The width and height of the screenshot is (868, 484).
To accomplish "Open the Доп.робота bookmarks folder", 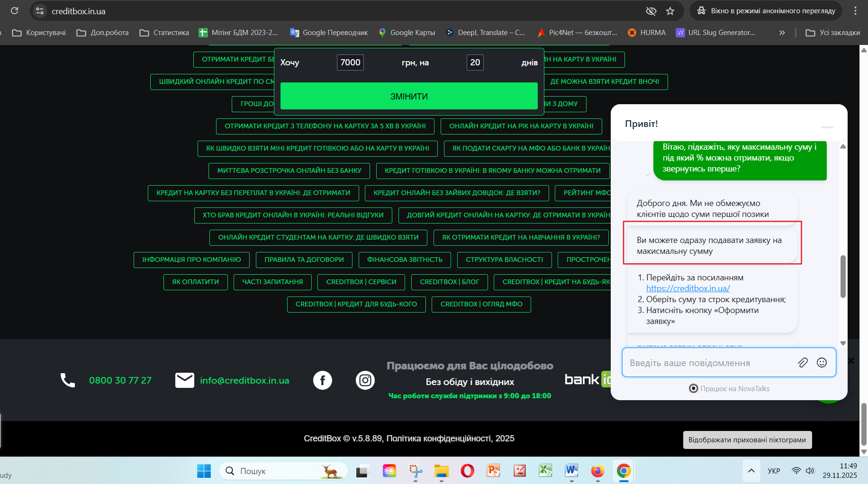I will pos(103,33).
